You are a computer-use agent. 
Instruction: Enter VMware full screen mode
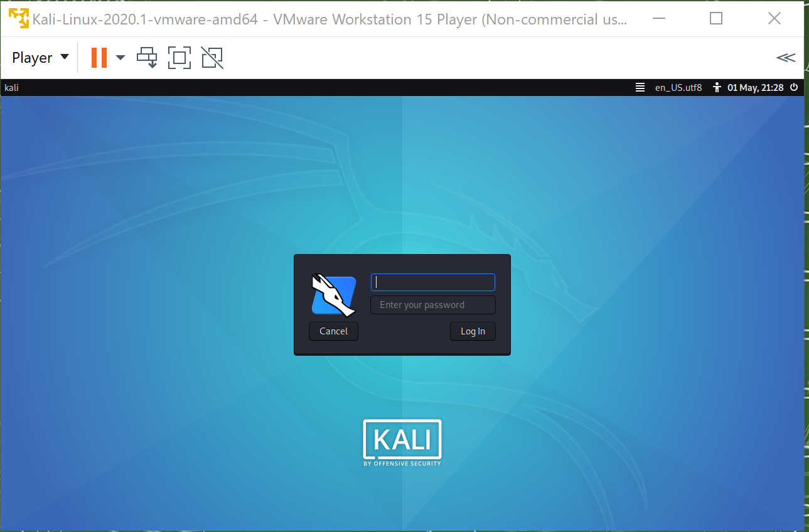pyautogui.click(x=179, y=58)
